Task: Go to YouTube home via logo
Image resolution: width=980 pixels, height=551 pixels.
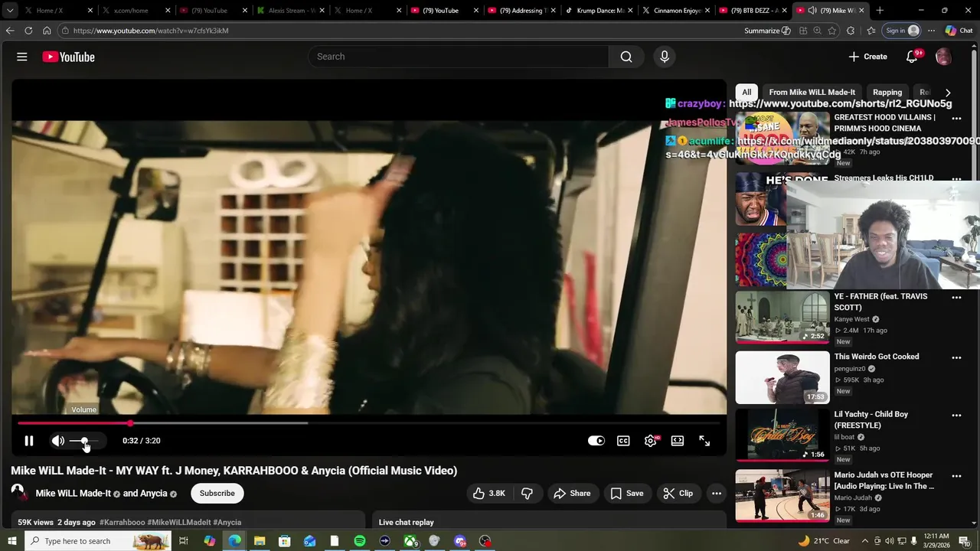Action: [x=68, y=57]
